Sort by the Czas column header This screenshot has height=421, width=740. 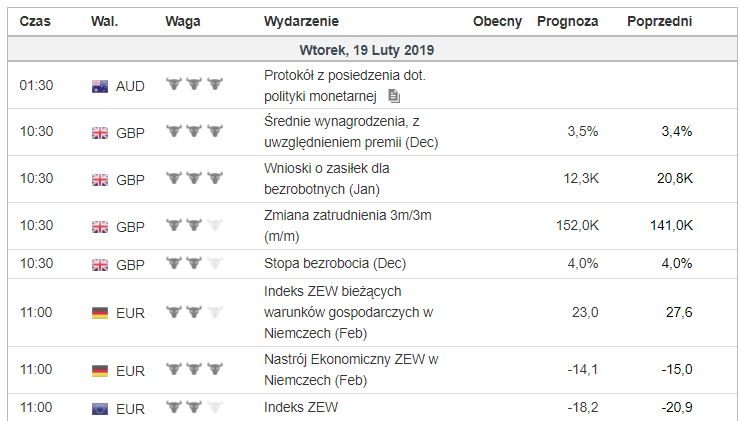point(36,21)
